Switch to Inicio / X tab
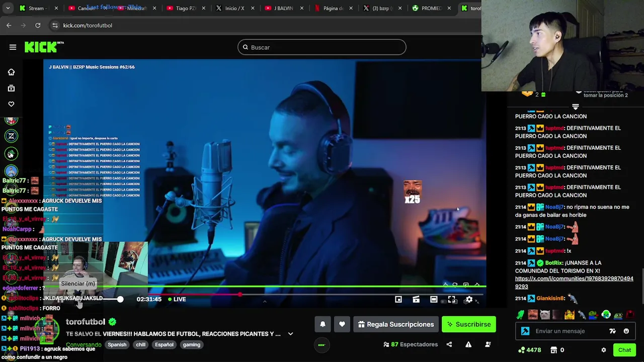The image size is (644, 362). 234,8
